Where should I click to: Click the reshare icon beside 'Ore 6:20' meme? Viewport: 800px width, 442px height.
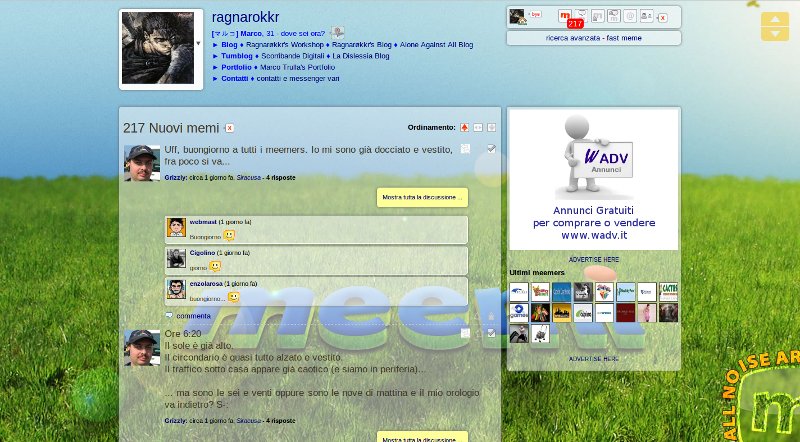[x=465, y=333]
